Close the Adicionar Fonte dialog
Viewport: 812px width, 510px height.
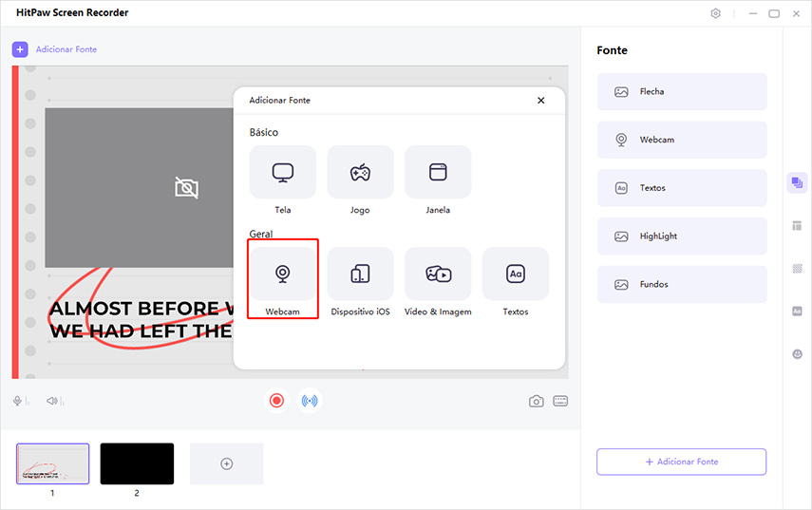pyautogui.click(x=540, y=101)
